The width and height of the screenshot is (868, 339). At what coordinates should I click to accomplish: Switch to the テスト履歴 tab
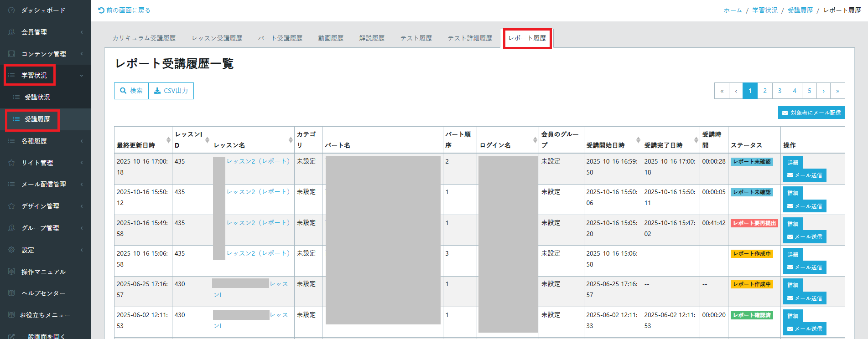click(x=416, y=38)
